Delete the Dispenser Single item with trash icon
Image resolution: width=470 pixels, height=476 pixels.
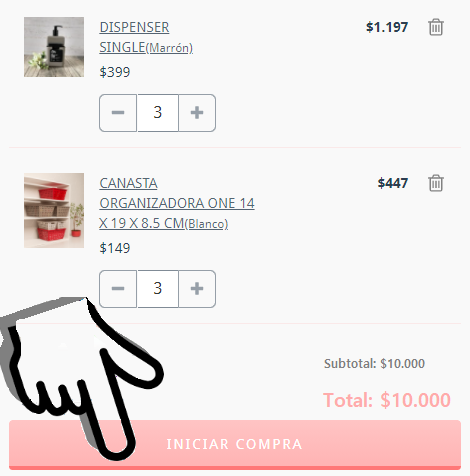436,27
